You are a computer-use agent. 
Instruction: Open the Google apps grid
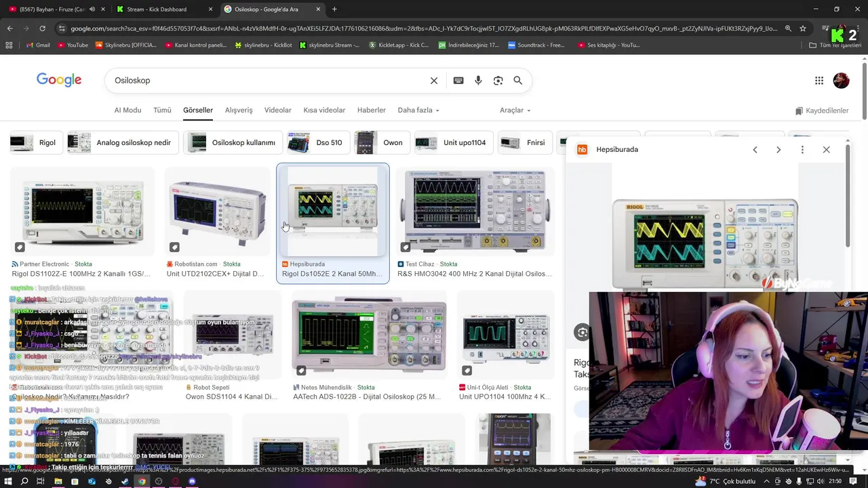(819, 81)
